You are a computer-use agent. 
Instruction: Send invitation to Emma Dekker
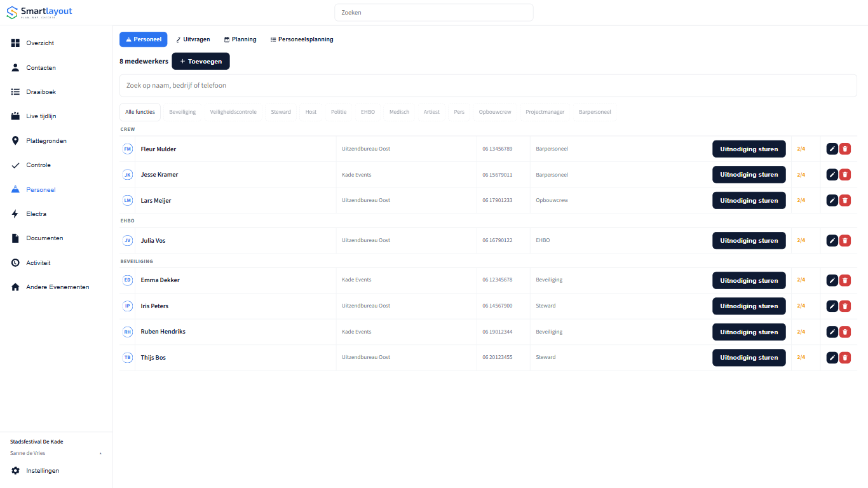pos(749,280)
